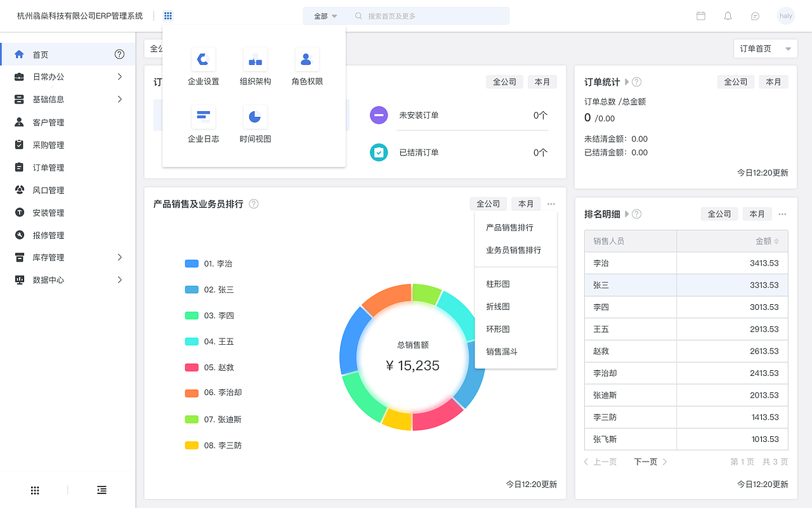Screen dimensions: 812x508
Task: Select 柱形图 from the chart type menu
Action: pyautogui.click(x=497, y=284)
